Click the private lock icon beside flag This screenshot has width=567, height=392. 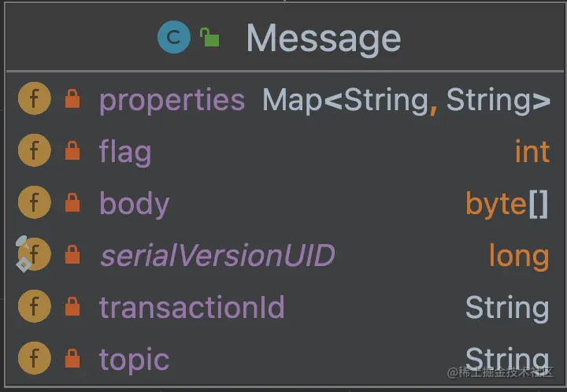[x=72, y=151]
